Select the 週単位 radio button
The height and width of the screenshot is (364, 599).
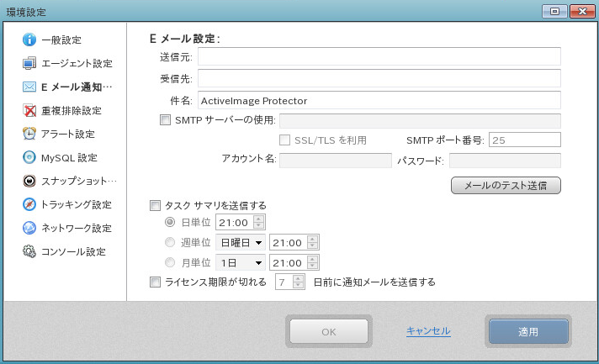[x=170, y=242]
